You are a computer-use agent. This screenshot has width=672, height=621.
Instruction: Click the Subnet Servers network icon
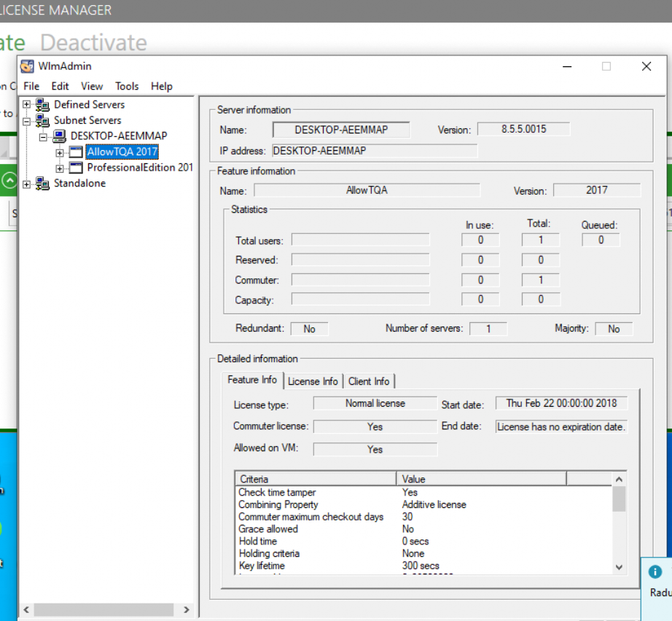[x=42, y=120]
